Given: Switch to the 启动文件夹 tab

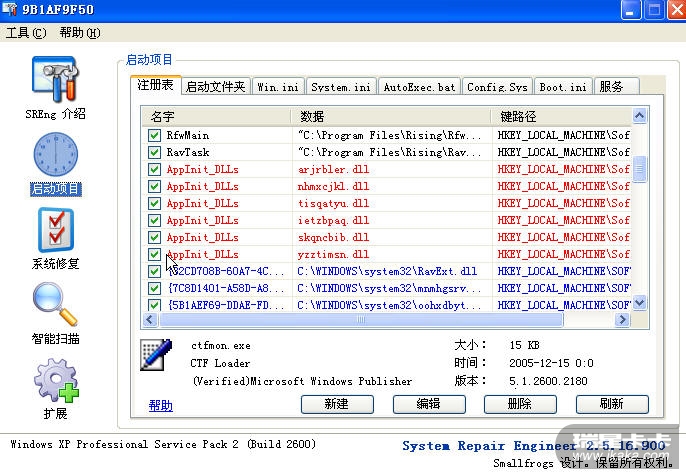Looking at the screenshot, I should (215, 87).
